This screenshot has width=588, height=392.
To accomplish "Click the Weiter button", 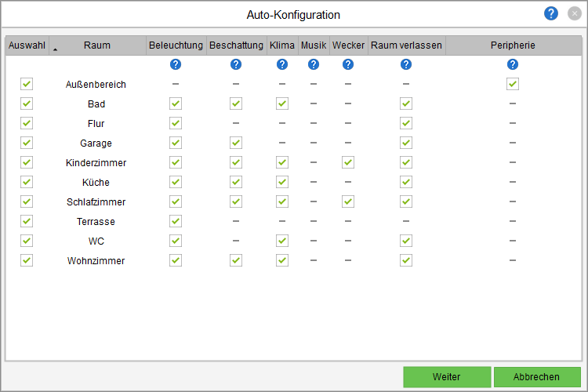I will coord(447,377).
